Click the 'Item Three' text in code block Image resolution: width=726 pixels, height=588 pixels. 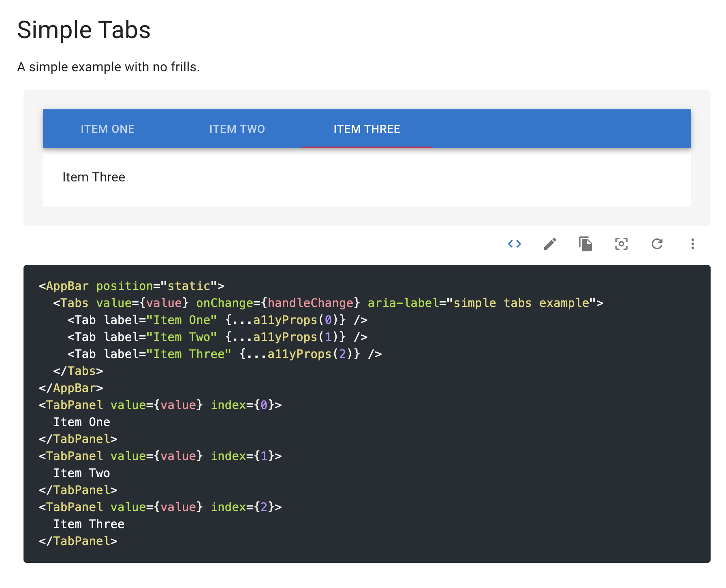(89, 524)
